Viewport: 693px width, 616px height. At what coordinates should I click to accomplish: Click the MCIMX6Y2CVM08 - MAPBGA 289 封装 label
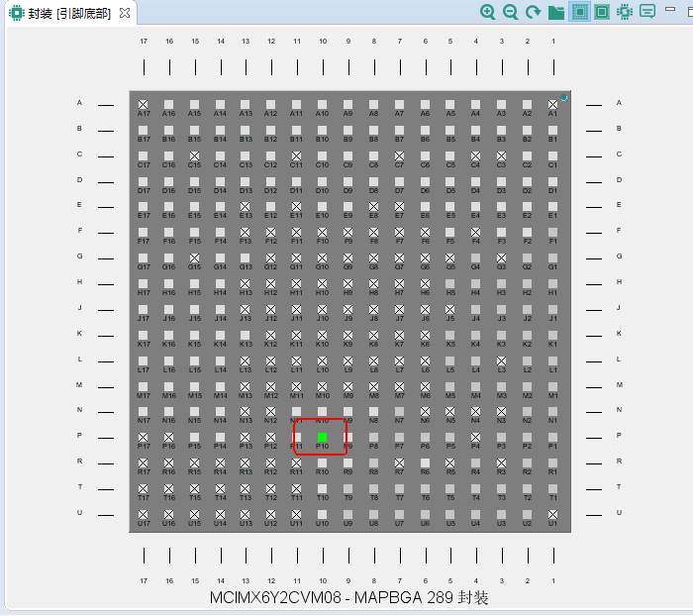[x=348, y=597]
